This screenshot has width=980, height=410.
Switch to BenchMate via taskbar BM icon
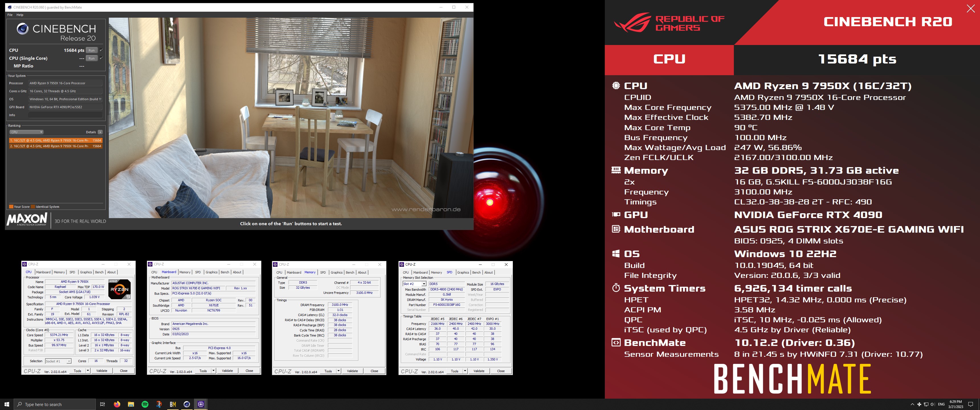click(173, 404)
